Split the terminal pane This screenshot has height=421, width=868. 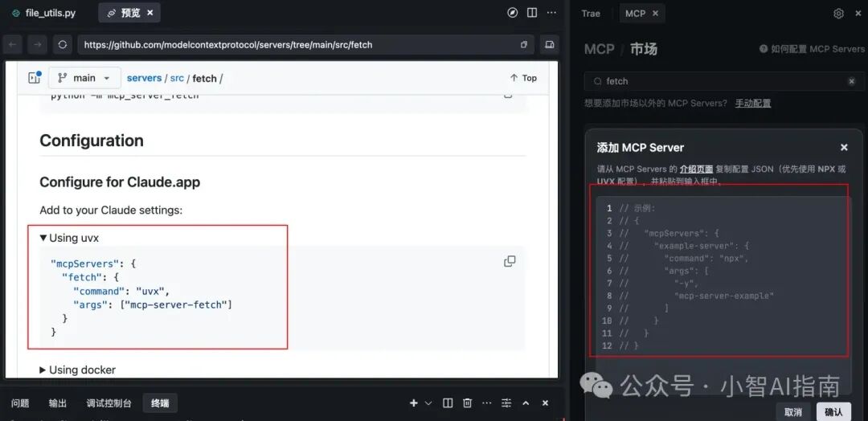point(448,403)
